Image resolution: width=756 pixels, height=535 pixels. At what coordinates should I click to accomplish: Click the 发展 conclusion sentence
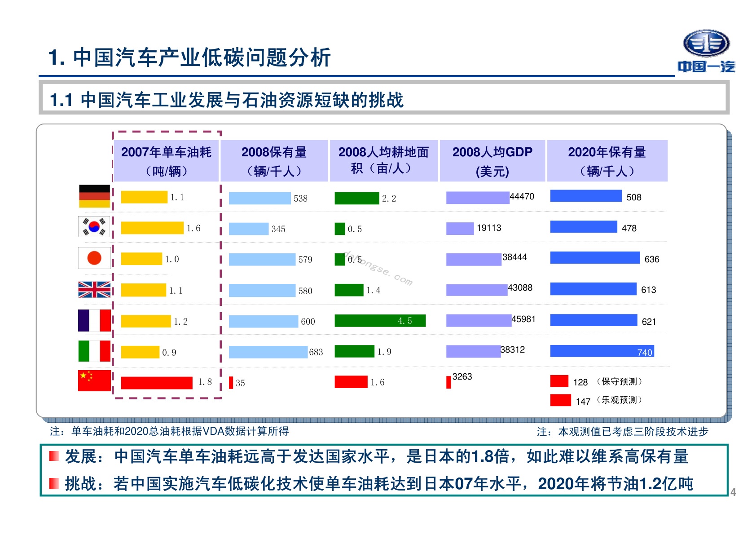coord(377,456)
